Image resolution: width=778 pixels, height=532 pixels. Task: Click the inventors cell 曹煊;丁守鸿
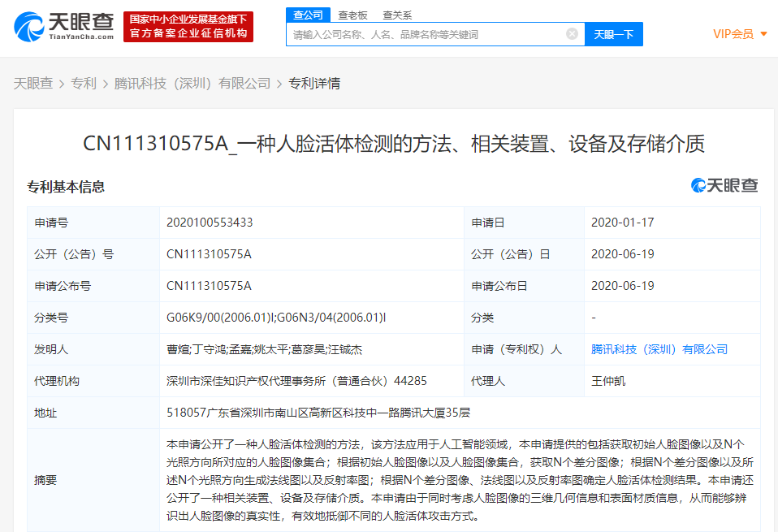coord(264,349)
